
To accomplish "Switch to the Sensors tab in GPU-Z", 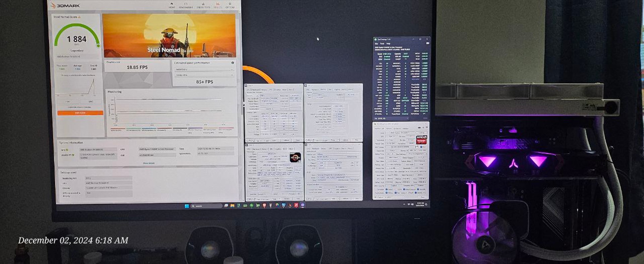I will click(x=389, y=129).
